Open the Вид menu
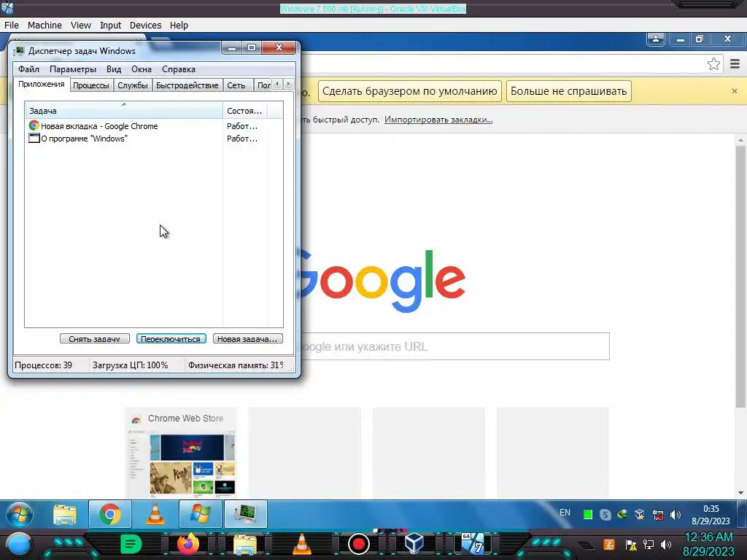747x560 pixels. (113, 69)
